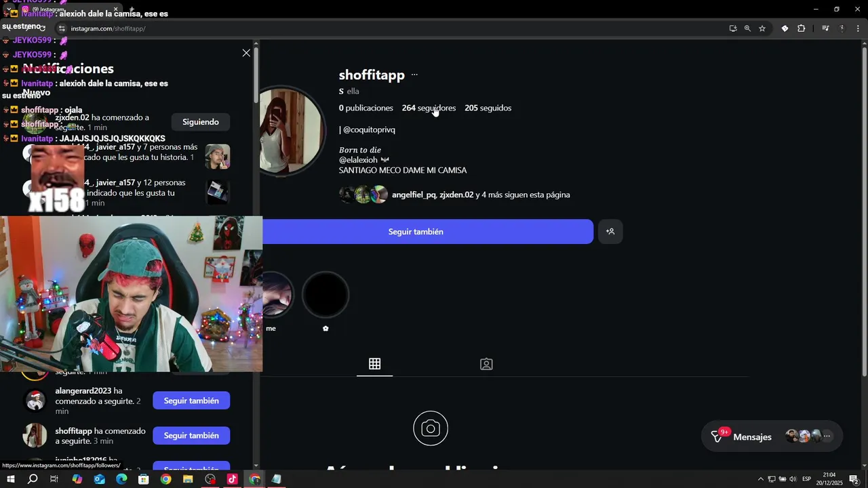Open the tag-shaped extension icon

click(785, 28)
